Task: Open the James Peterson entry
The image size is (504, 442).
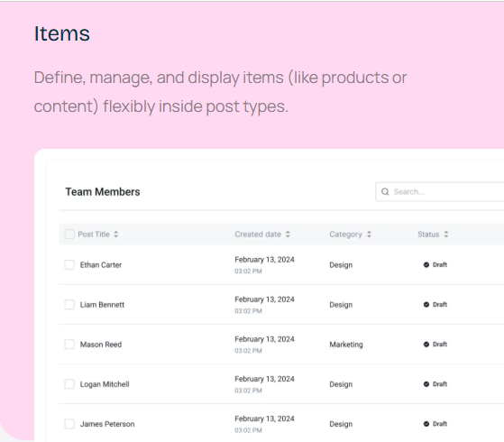Action: pos(107,424)
